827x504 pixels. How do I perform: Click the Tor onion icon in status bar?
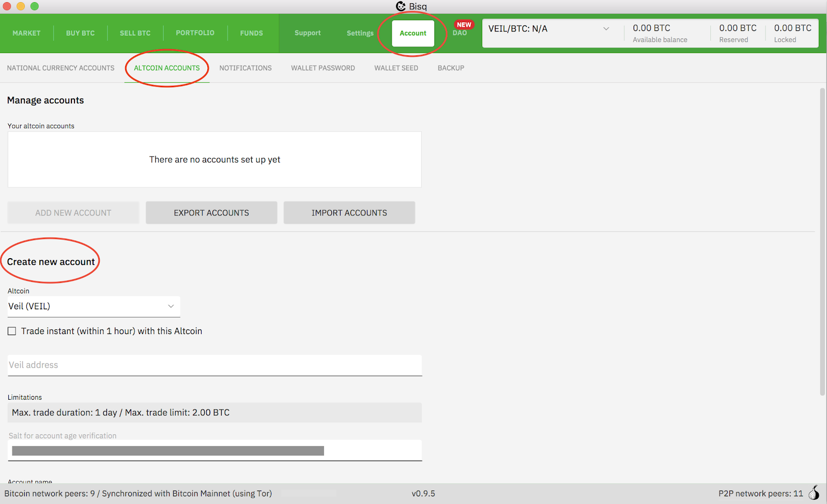coord(814,493)
